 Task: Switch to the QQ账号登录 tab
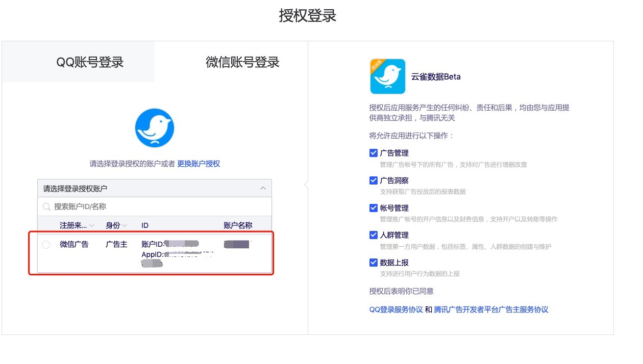coord(90,62)
